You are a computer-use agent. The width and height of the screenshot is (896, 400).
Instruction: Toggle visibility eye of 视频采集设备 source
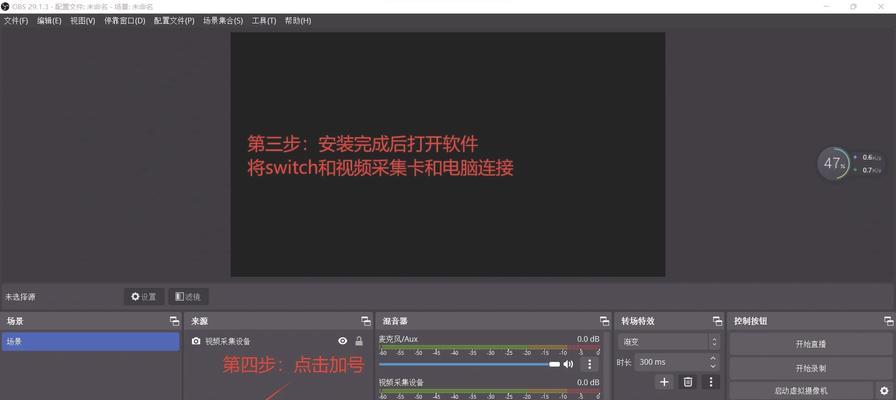pyautogui.click(x=343, y=341)
